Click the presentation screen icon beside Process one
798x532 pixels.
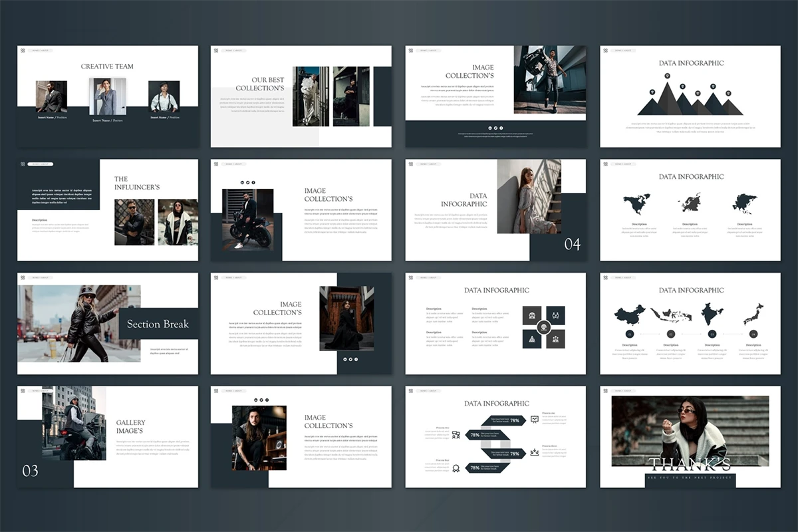534,420
